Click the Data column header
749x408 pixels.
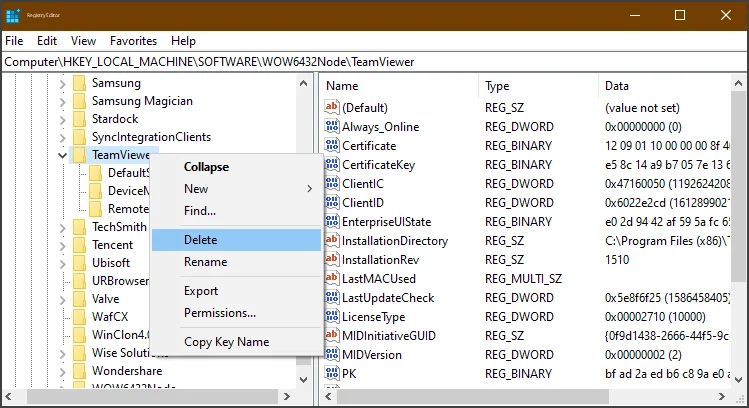(x=664, y=86)
